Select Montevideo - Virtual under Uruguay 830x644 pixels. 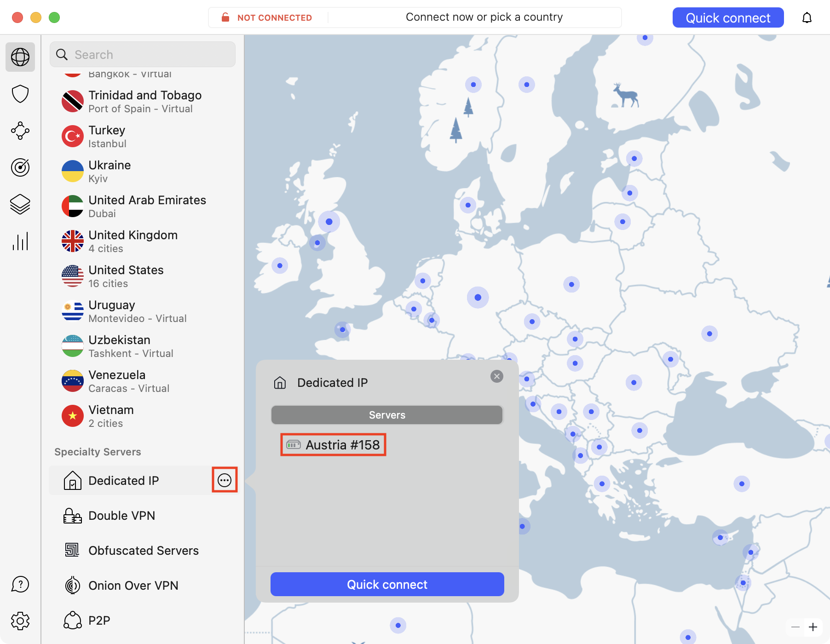pyautogui.click(x=138, y=318)
